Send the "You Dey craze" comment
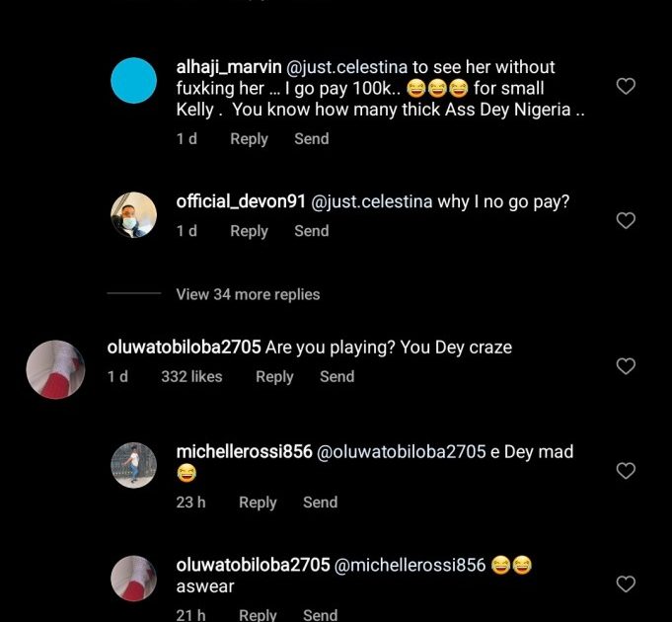Viewport: 672px width, 622px height. 336,376
